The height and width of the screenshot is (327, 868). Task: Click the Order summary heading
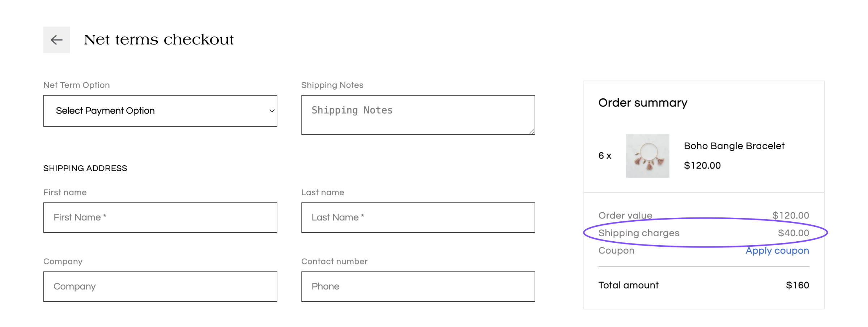click(643, 103)
